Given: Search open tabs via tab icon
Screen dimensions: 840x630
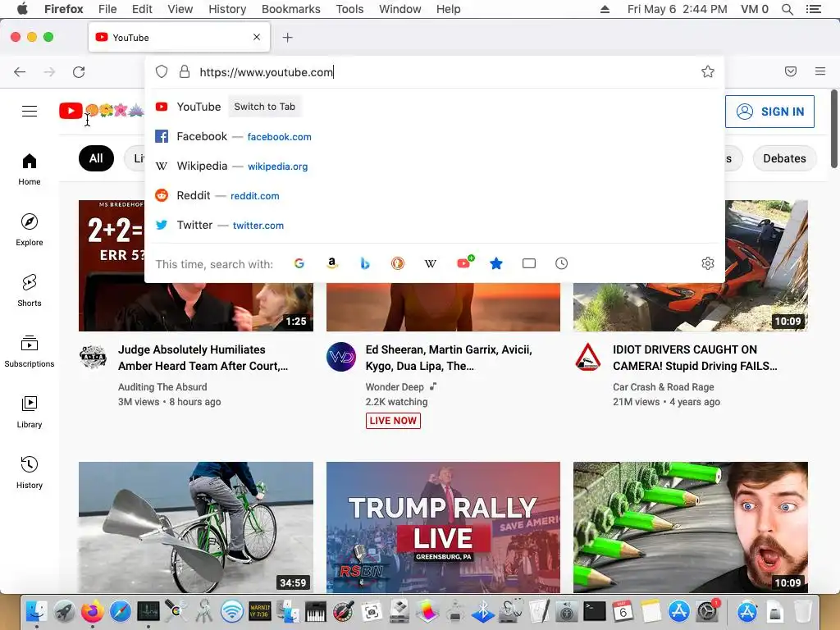Looking at the screenshot, I should (x=529, y=263).
